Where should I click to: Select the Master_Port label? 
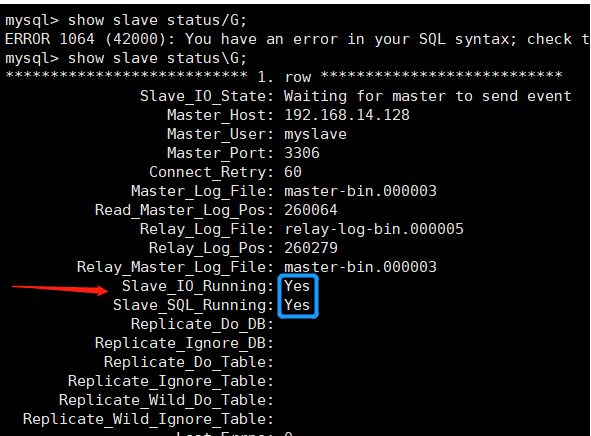point(220,153)
